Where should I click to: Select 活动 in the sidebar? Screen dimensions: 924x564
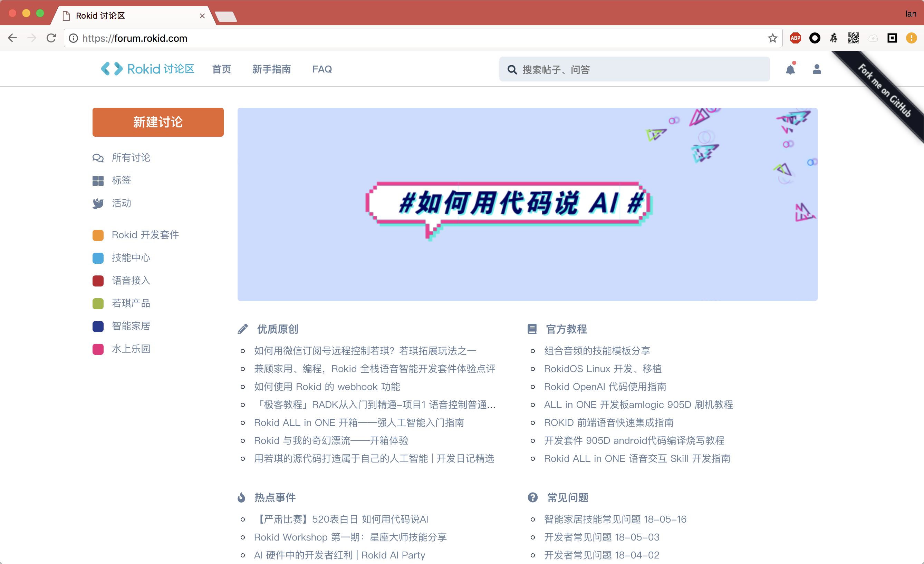(x=121, y=203)
